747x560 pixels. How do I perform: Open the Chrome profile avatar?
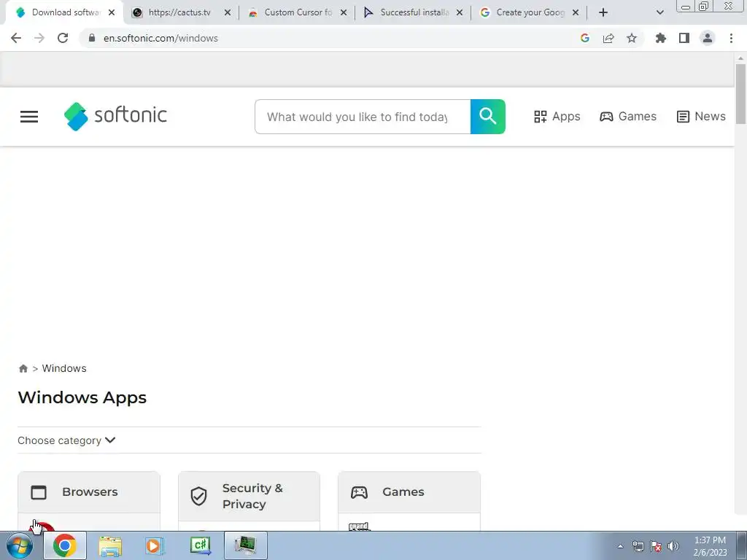tap(708, 38)
